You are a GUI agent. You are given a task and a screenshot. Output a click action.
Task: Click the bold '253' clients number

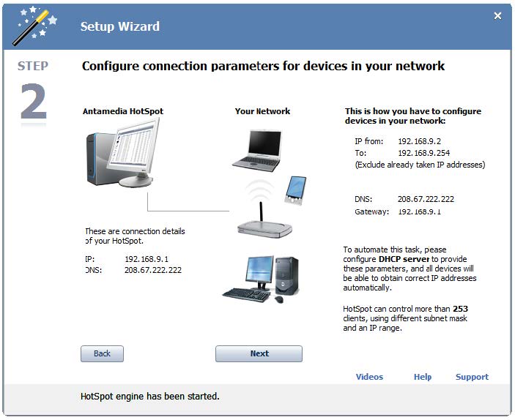click(x=460, y=309)
